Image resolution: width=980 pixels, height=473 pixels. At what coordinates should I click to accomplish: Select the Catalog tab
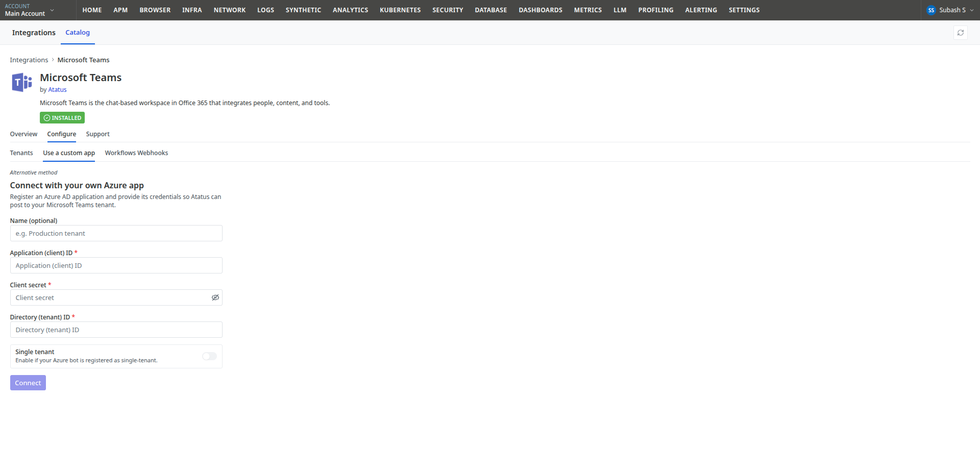tap(78, 33)
